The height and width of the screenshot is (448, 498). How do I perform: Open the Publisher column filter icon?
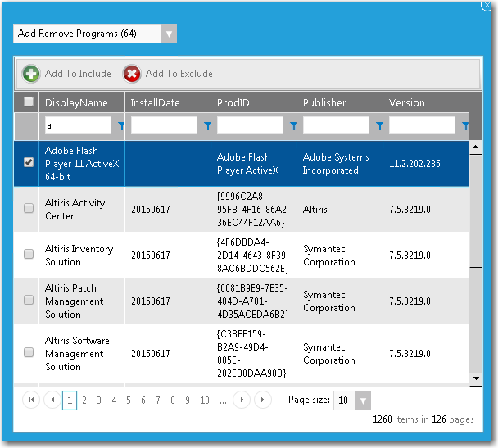[x=379, y=126]
